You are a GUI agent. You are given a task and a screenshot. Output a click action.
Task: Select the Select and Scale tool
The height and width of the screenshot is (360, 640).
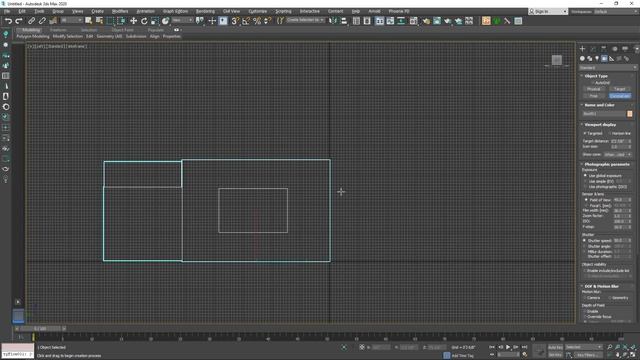tap(155, 21)
